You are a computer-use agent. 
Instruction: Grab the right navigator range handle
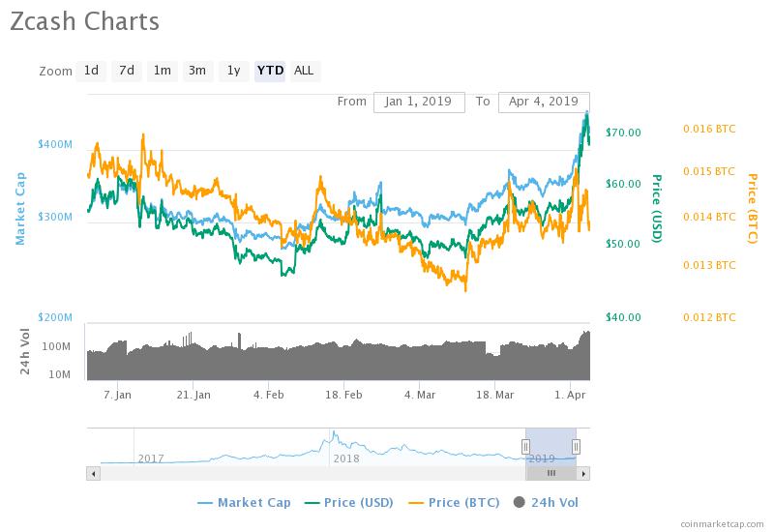(x=576, y=447)
